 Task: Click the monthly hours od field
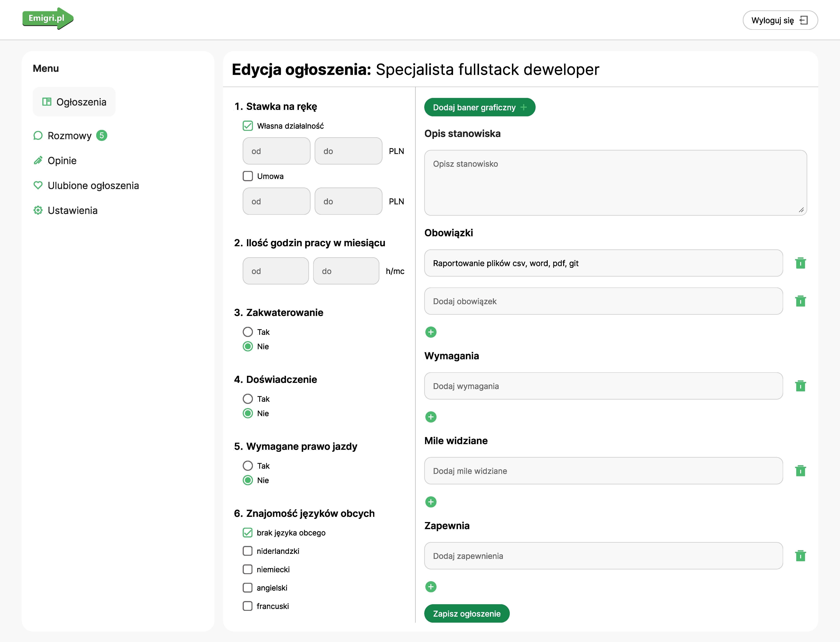click(x=276, y=271)
